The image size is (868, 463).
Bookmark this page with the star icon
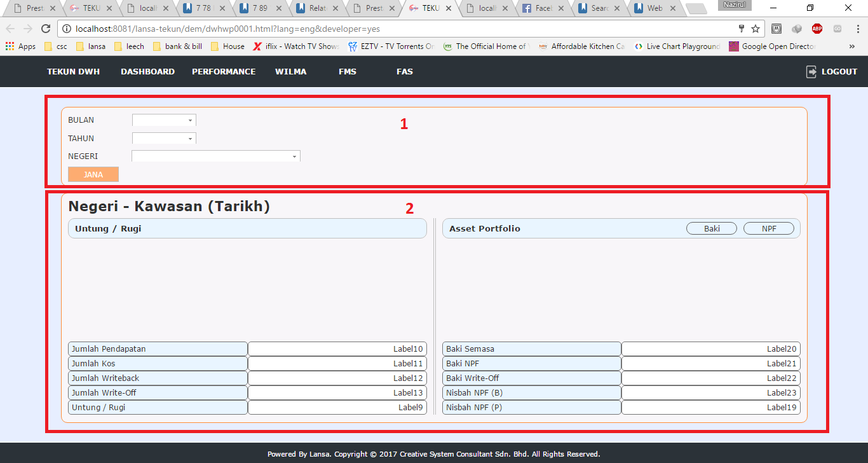pyautogui.click(x=756, y=29)
